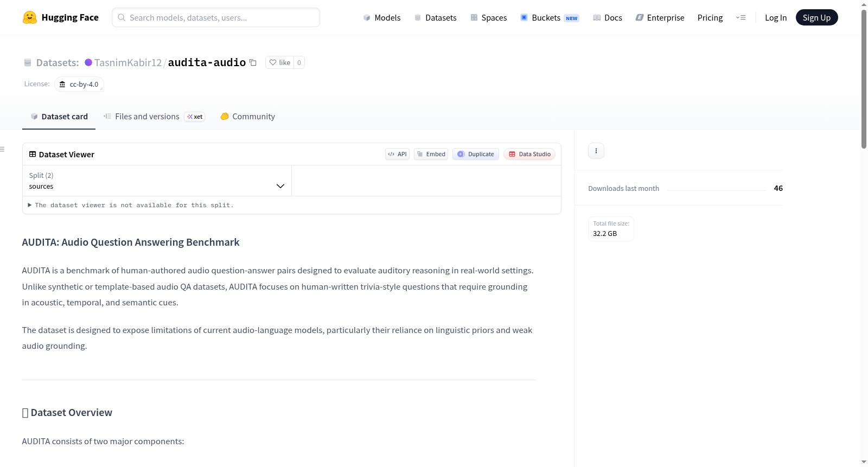
Task: Open Buckets from the navigation bar
Action: click(x=550, y=17)
